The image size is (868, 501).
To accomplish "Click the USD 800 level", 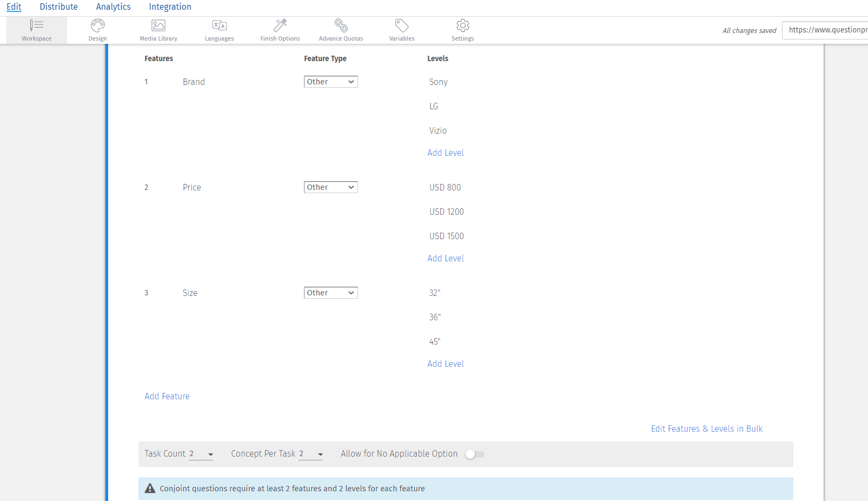I will pyautogui.click(x=445, y=187).
